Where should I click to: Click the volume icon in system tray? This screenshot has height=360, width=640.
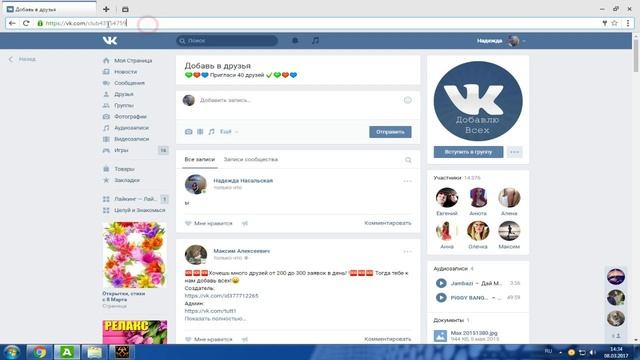[x=593, y=352]
